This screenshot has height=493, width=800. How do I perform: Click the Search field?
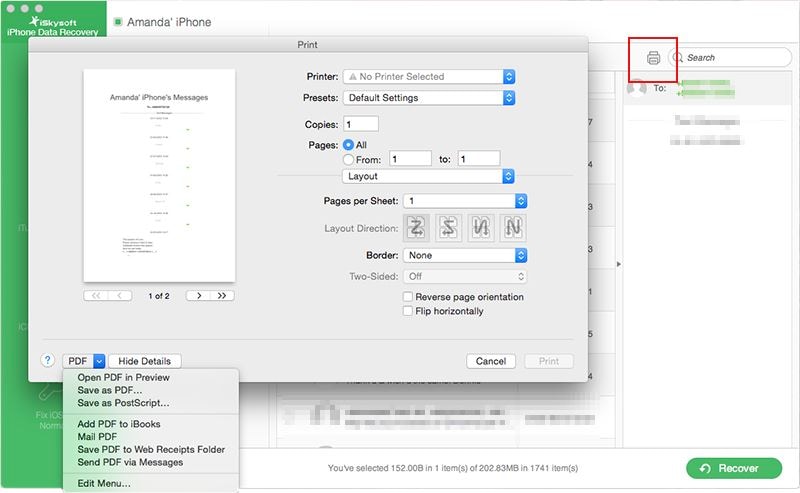(730, 57)
